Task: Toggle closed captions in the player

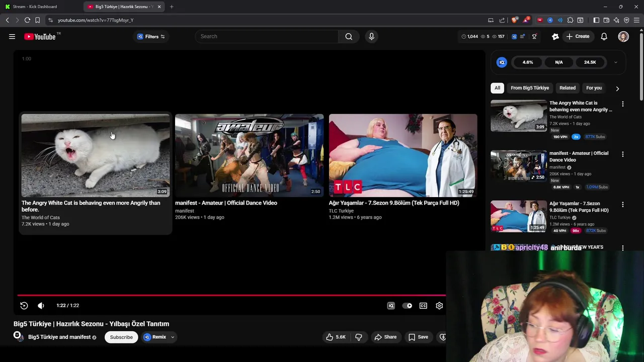Action: [423, 305]
